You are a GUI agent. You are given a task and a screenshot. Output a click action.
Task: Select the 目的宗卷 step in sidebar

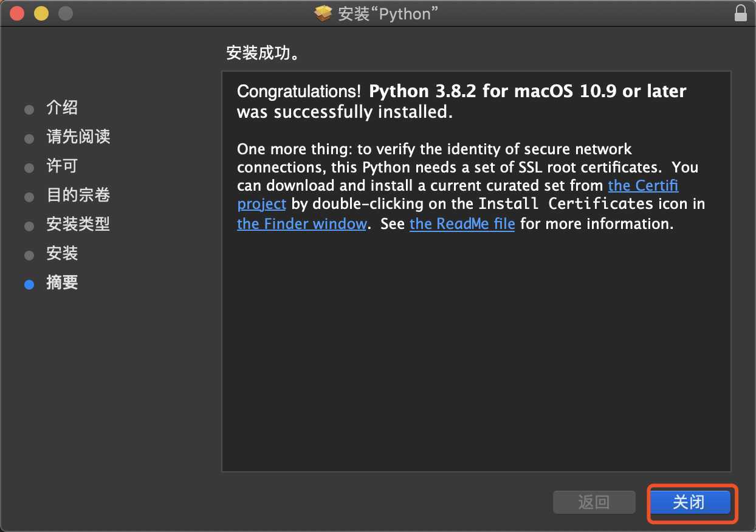point(78,195)
